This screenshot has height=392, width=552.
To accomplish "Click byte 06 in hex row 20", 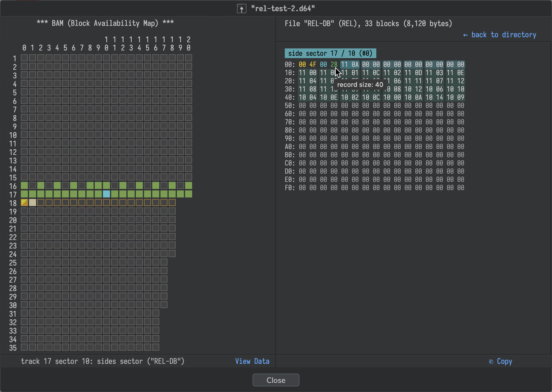I will coord(397,81).
